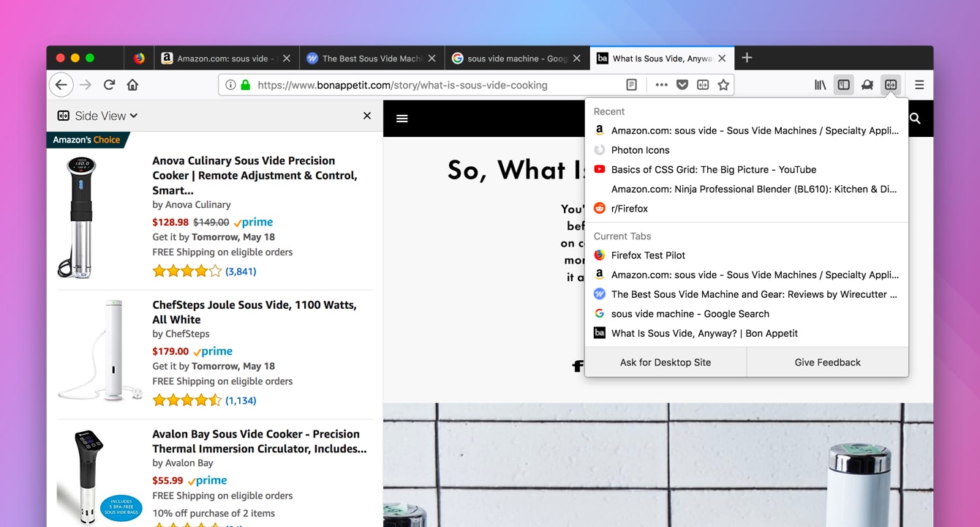Viewport: 980px width, 527px height.
Task: Open a new tab with plus button
Action: point(747,58)
